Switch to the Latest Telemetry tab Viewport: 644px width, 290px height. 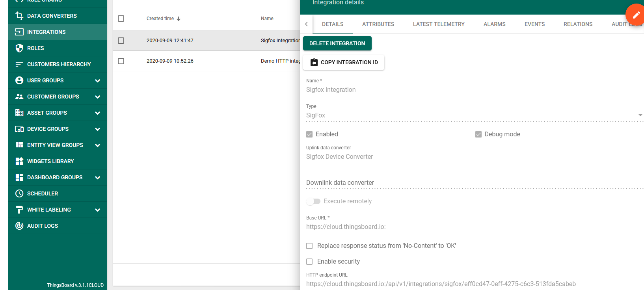439,24
